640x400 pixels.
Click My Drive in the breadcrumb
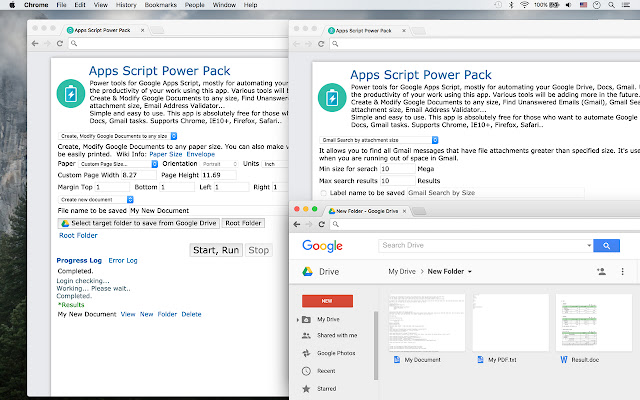[x=402, y=271]
